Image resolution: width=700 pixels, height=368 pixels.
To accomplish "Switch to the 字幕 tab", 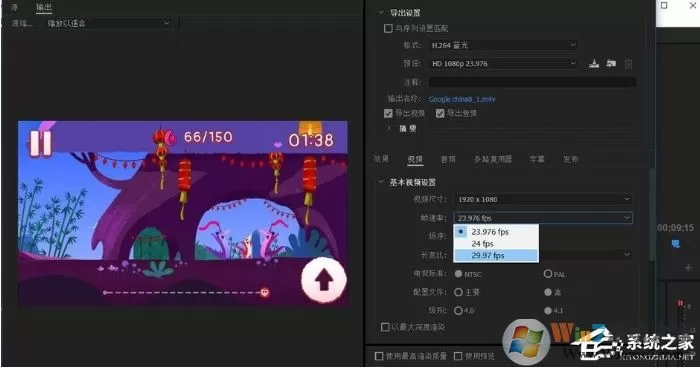I will tap(537, 159).
